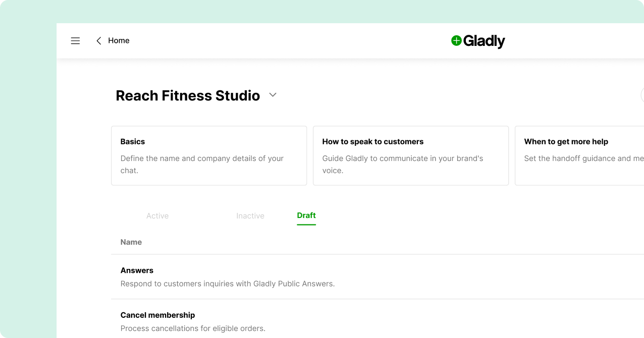Click the back chevron next to Home

(99, 40)
